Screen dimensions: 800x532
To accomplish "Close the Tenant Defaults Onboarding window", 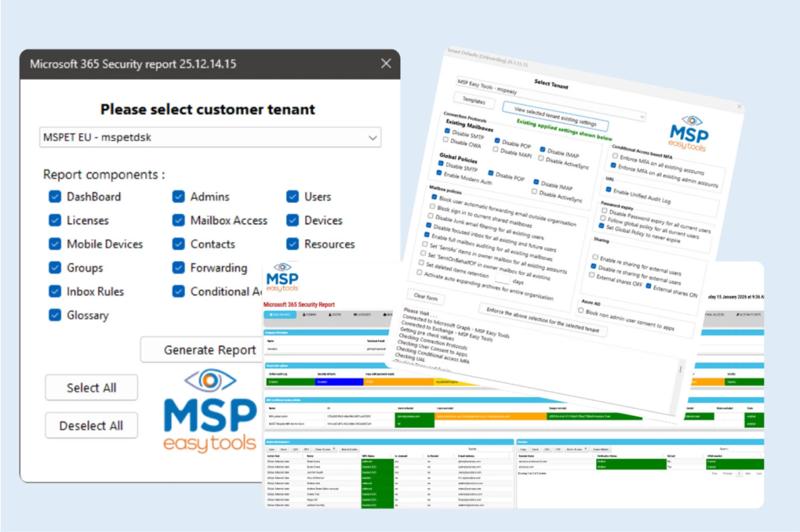I will [x=739, y=107].
